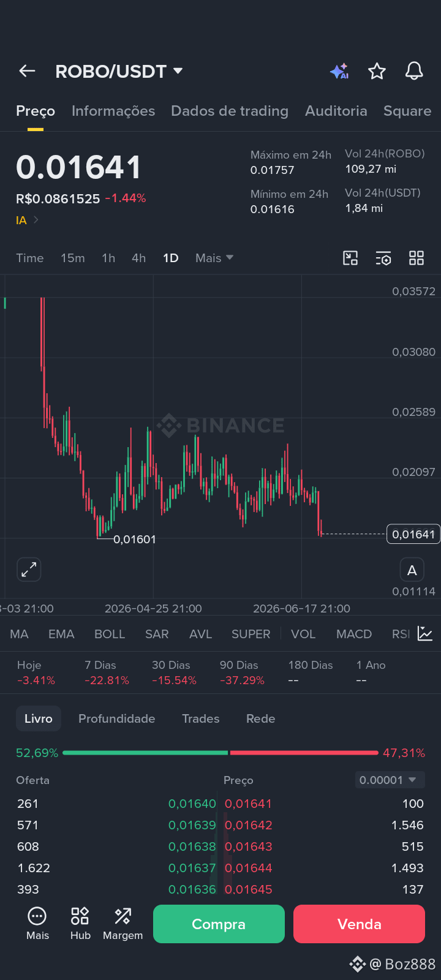
Task: Open the Auditoria tab
Action: tap(336, 111)
